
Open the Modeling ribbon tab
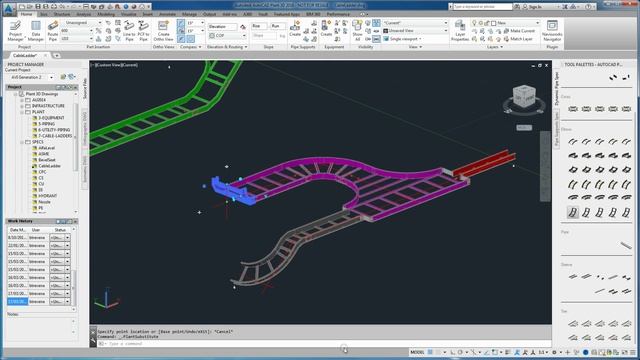pos(106,14)
